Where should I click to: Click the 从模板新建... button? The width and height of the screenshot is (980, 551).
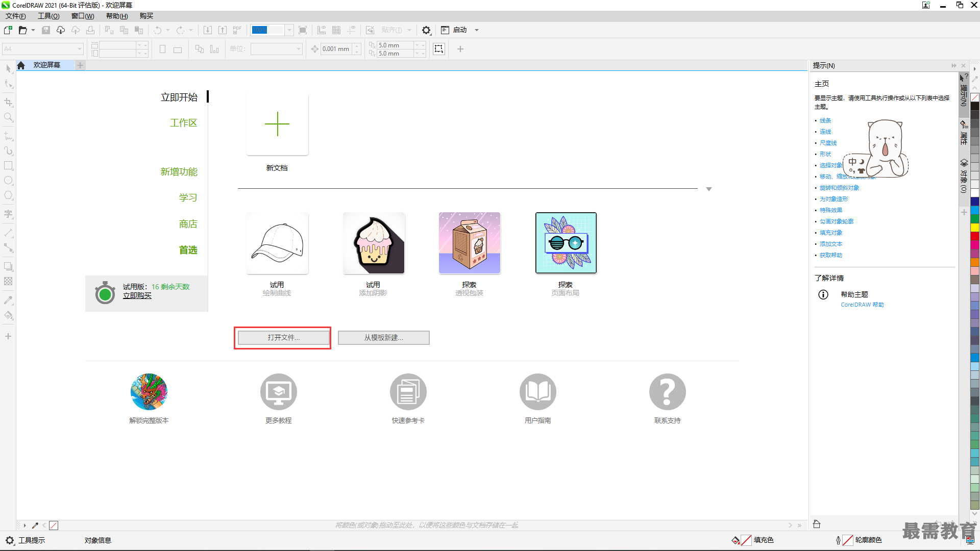click(x=384, y=338)
